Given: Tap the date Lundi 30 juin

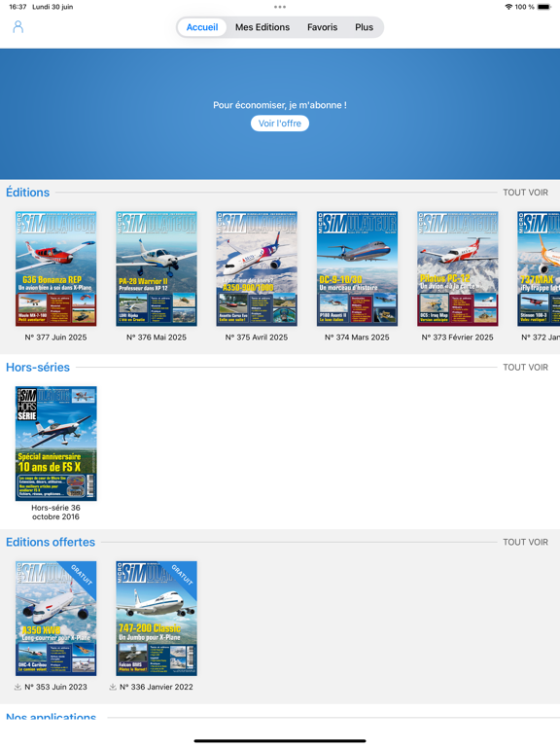Looking at the screenshot, I should tap(52, 7).
